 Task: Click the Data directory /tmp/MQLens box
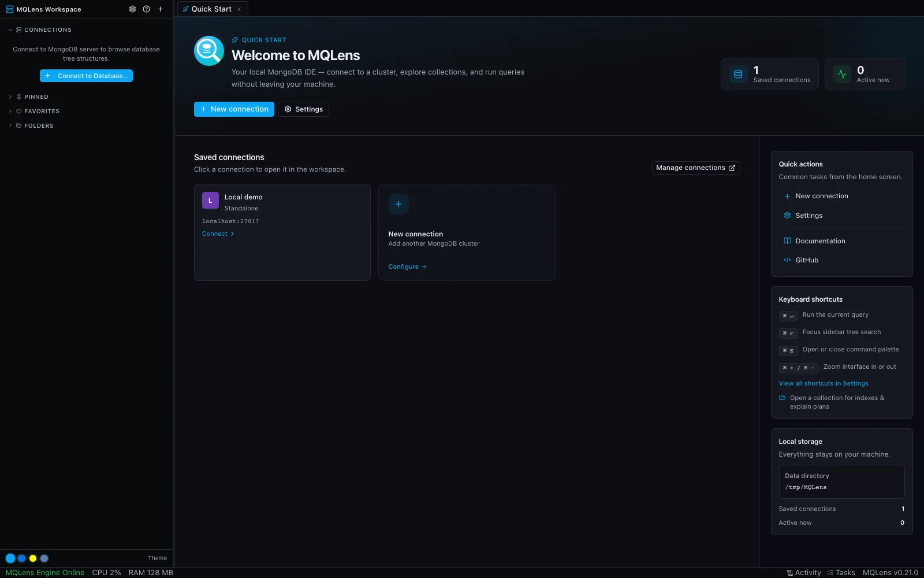point(841,481)
